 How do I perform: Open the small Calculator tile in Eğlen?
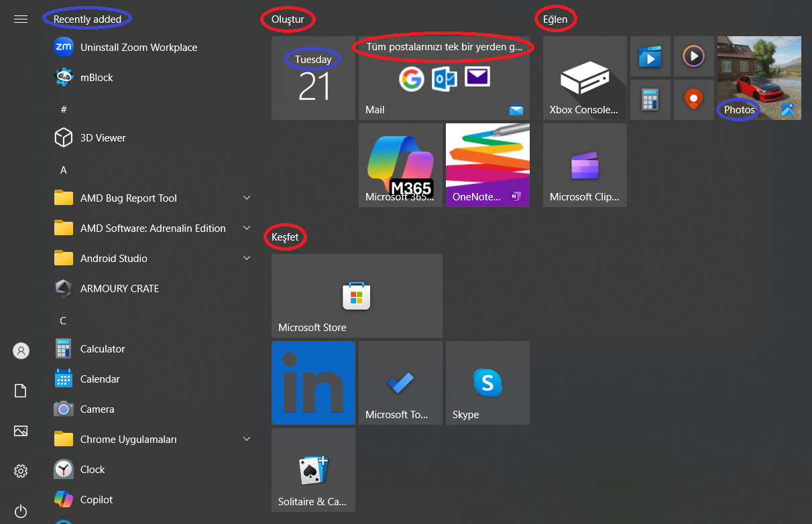[650, 100]
